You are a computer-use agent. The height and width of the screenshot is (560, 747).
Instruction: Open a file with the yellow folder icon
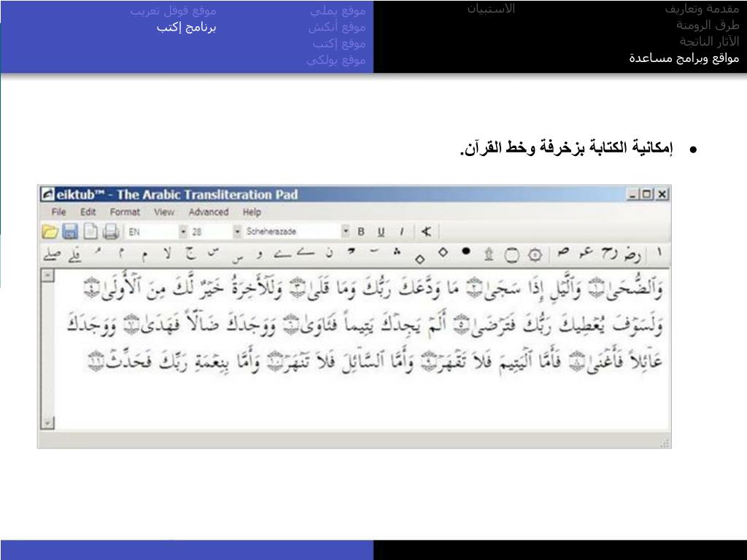(50, 231)
